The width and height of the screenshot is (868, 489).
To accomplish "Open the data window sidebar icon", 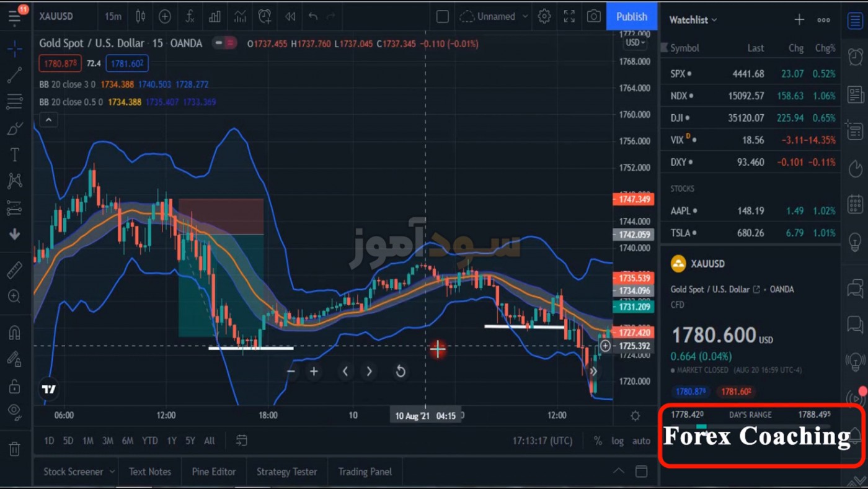I will pos(856,131).
